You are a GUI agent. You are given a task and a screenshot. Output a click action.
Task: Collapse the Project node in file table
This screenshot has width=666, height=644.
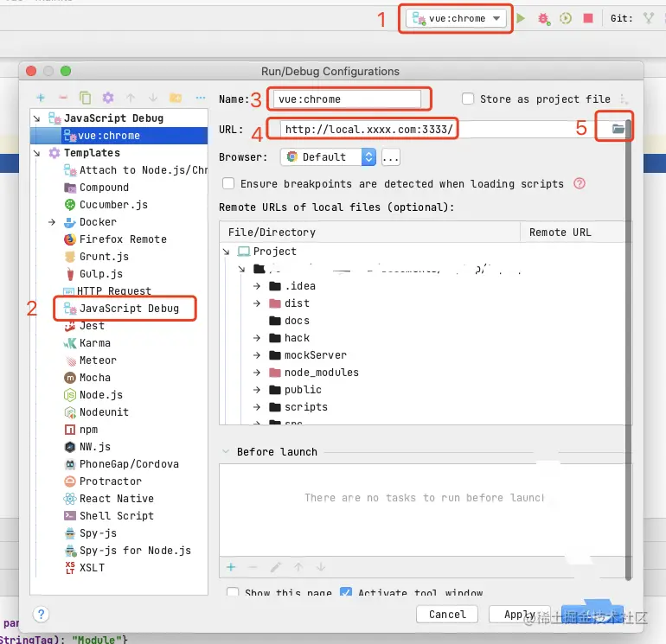click(x=227, y=252)
